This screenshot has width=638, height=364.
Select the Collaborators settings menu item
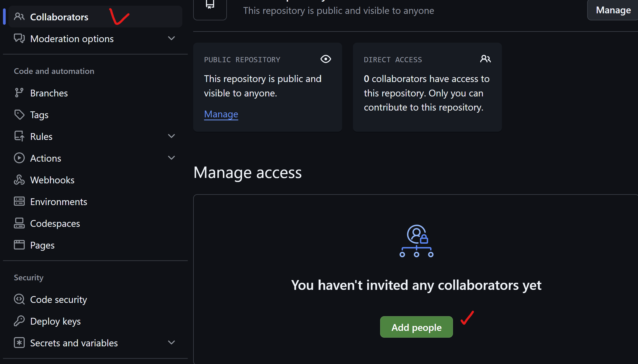click(59, 17)
